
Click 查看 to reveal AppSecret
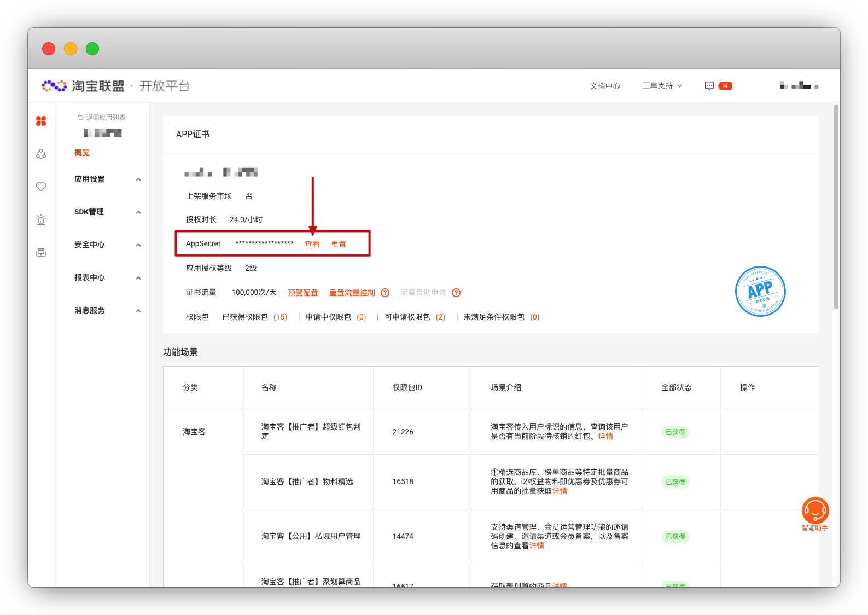[x=312, y=244]
